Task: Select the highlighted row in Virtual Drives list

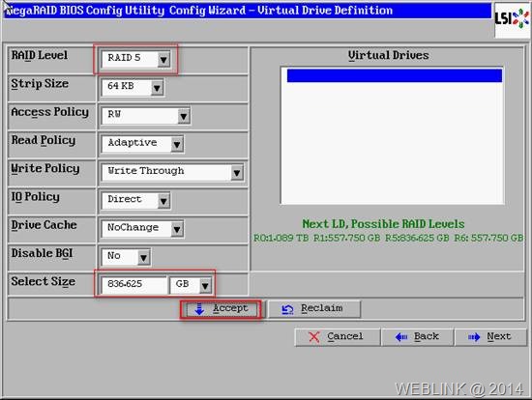Action: pos(395,75)
